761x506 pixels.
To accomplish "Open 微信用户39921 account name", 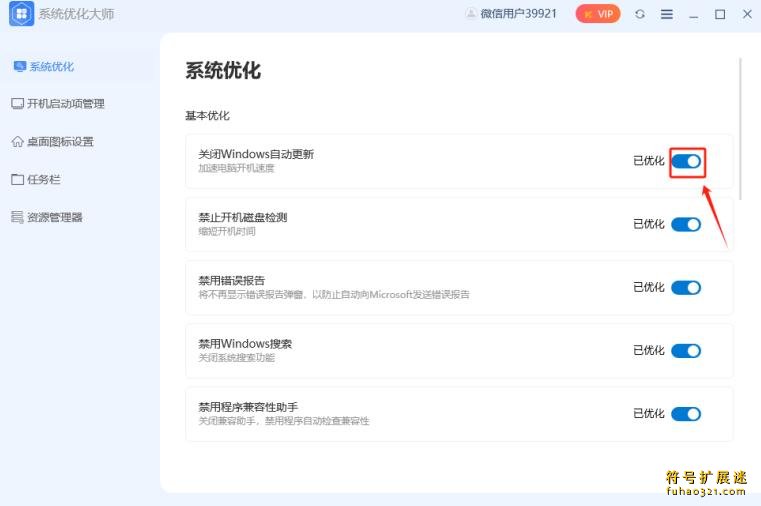I will click(x=518, y=14).
